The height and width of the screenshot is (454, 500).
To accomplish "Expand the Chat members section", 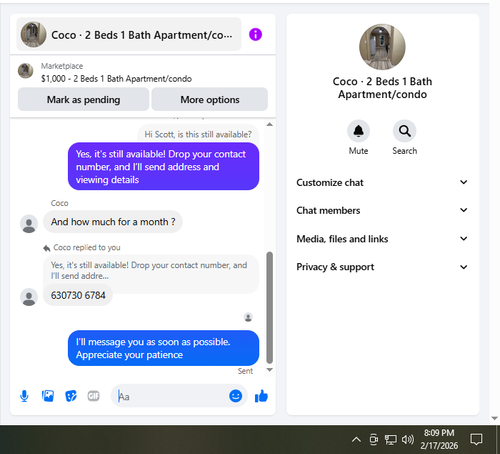I will tap(382, 210).
